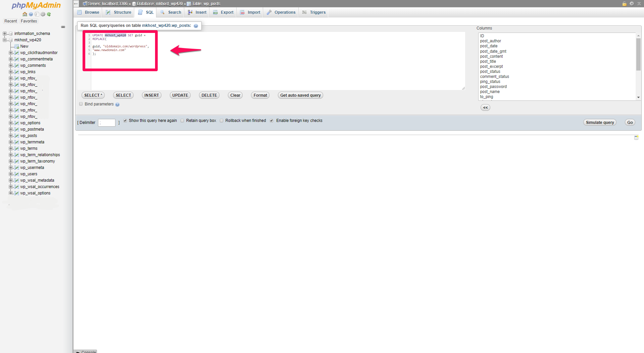Expand the information_schema database node
Image resolution: width=644 pixels, height=353 pixels.
pyautogui.click(x=5, y=34)
